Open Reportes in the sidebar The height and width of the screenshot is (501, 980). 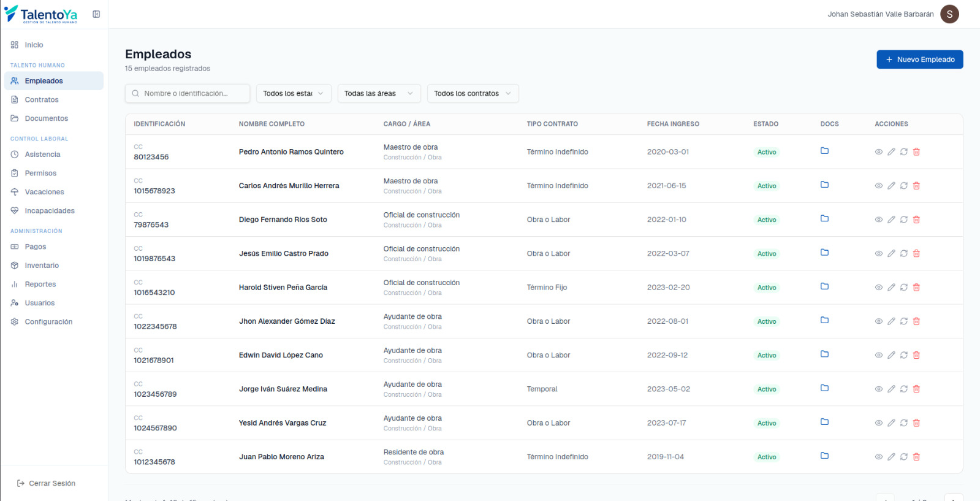coord(54,284)
